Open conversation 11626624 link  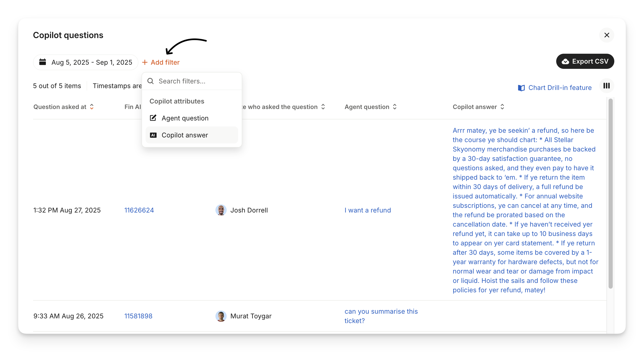point(139,210)
